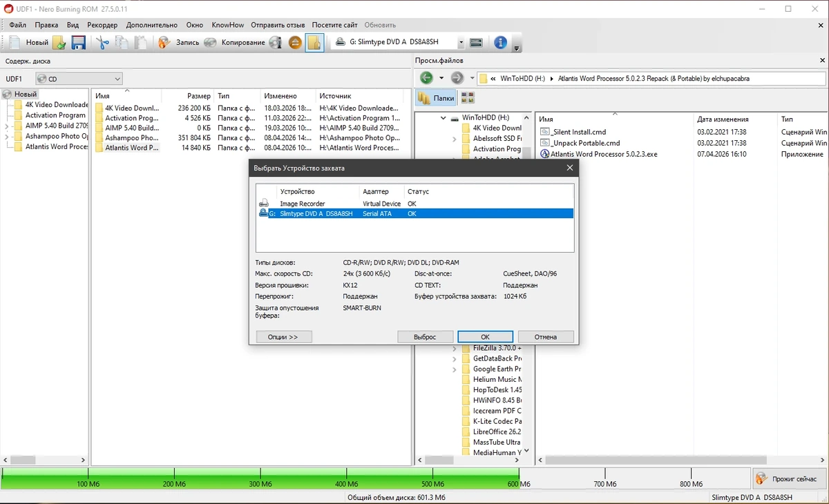The height and width of the screenshot is (504, 829).
Task: Click the Eject disc orange icon
Action: coord(295,43)
